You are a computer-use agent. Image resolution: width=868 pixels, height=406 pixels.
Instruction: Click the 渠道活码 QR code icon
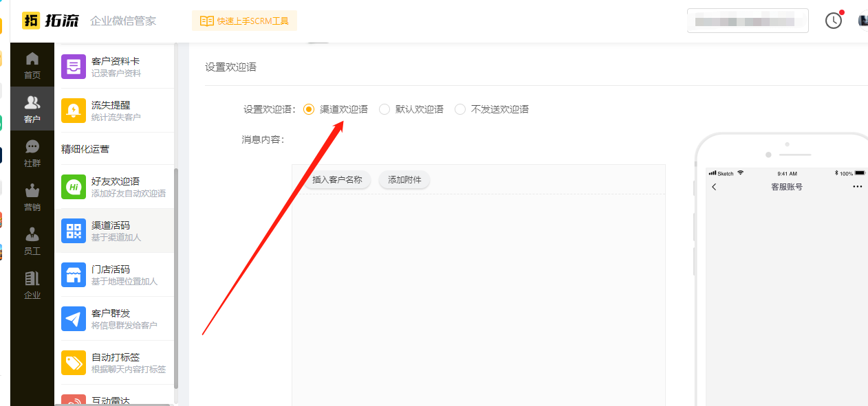coord(74,231)
